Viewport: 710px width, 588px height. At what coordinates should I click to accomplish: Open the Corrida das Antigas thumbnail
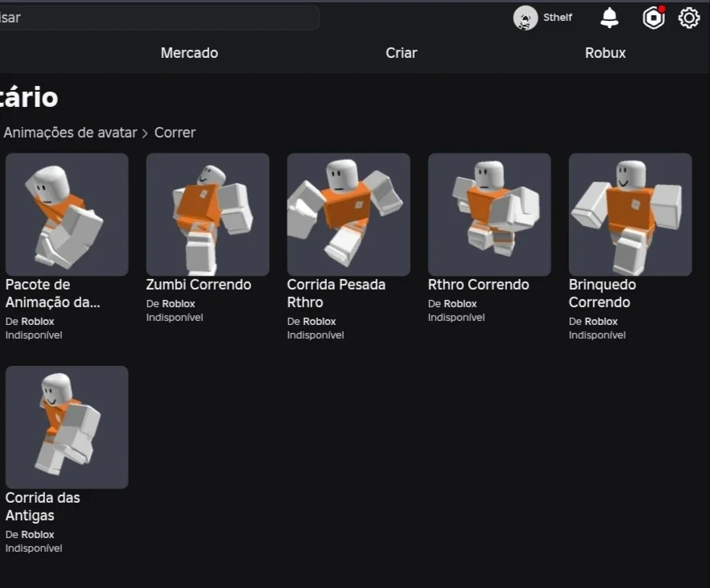[x=67, y=427]
